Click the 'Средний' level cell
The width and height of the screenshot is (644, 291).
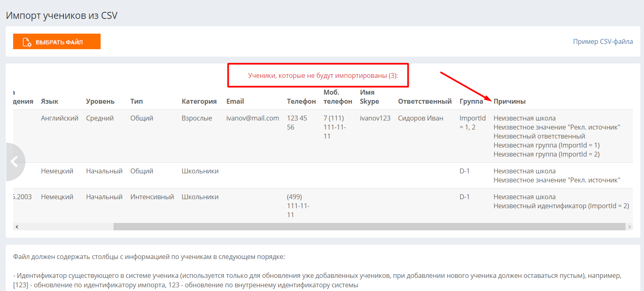100,118
